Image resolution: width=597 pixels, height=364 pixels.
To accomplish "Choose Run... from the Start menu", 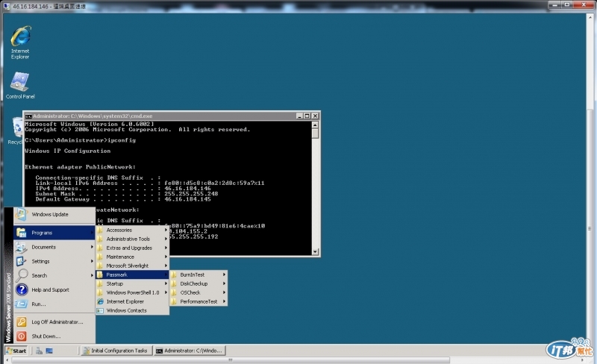I will click(x=54, y=304).
